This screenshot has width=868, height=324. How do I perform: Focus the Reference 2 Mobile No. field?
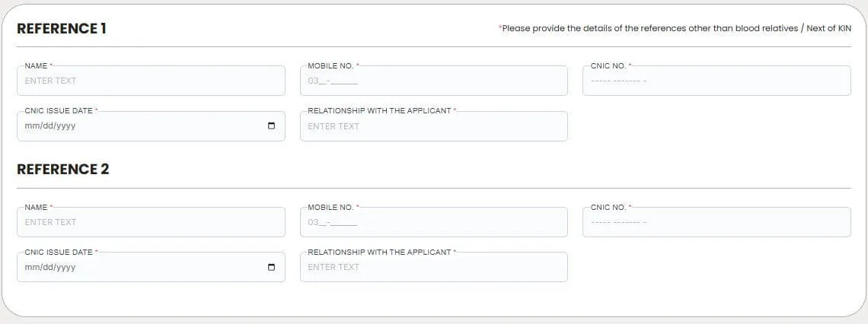434,222
